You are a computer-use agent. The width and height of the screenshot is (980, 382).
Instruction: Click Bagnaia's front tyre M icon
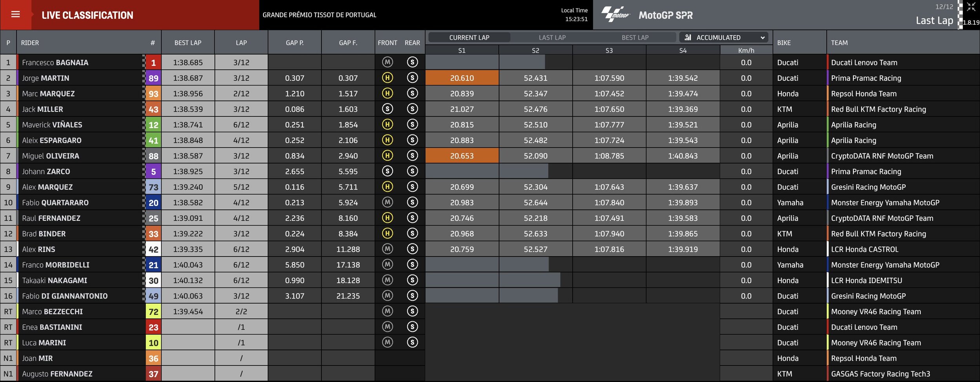pos(387,62)
